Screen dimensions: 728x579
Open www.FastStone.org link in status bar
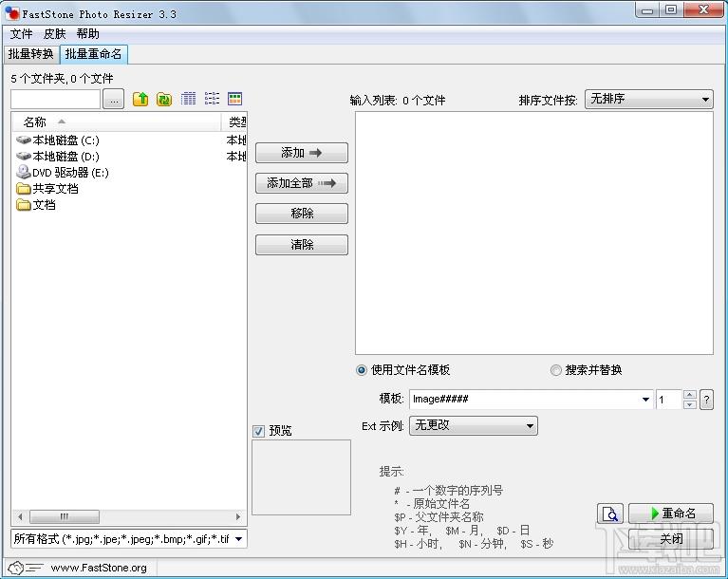pos(99,568)
